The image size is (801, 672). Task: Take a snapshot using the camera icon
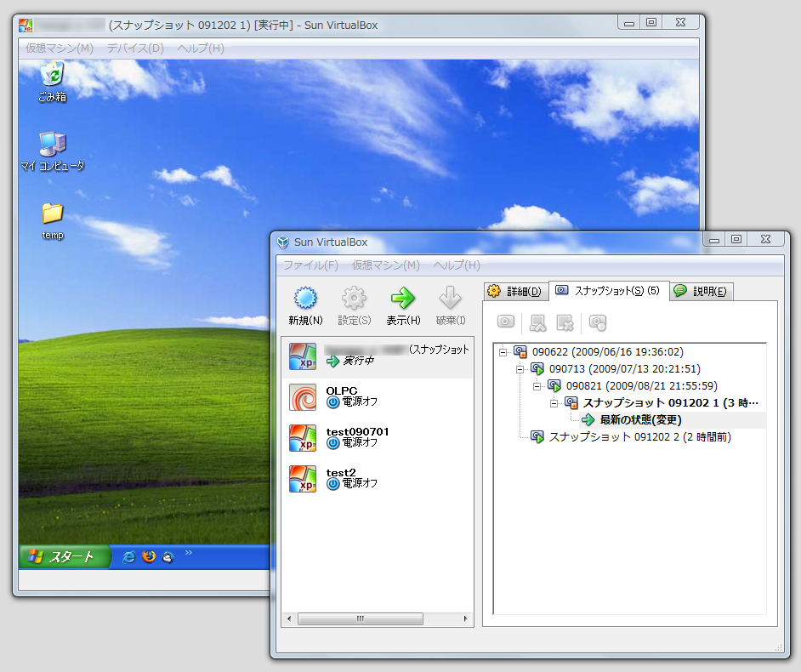(505, 322)
